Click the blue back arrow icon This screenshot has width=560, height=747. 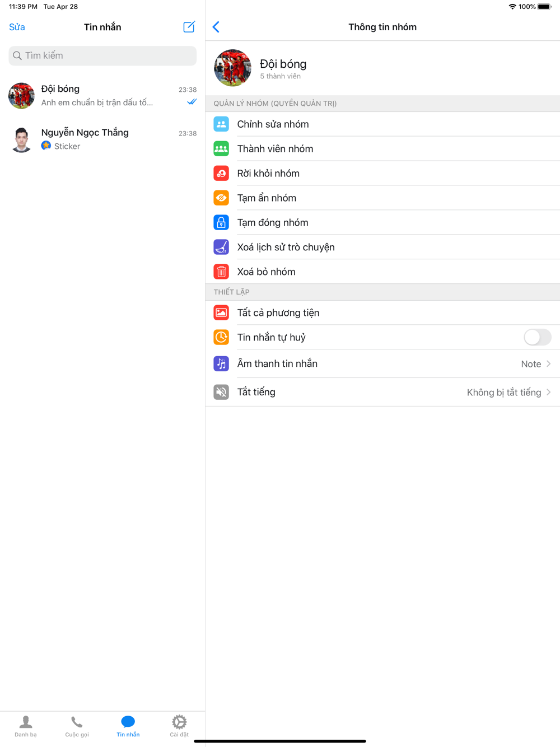pyautogui.click(x=216, y=27)
